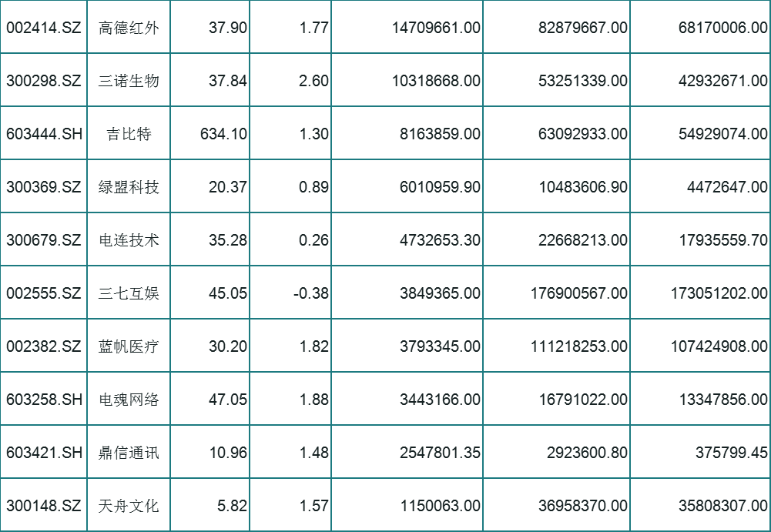Select the 蓝帆医疗 cell

[129, 345]
